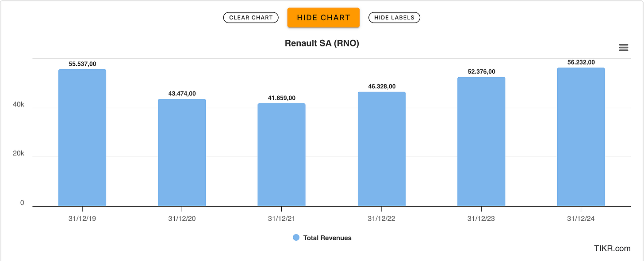Click the 43.474,00 data label
This screenshot has height=261, width=644.
pos(182,94)
